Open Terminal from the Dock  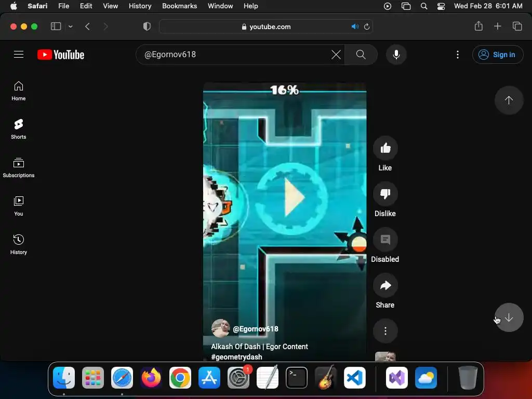tap(297, 377)
